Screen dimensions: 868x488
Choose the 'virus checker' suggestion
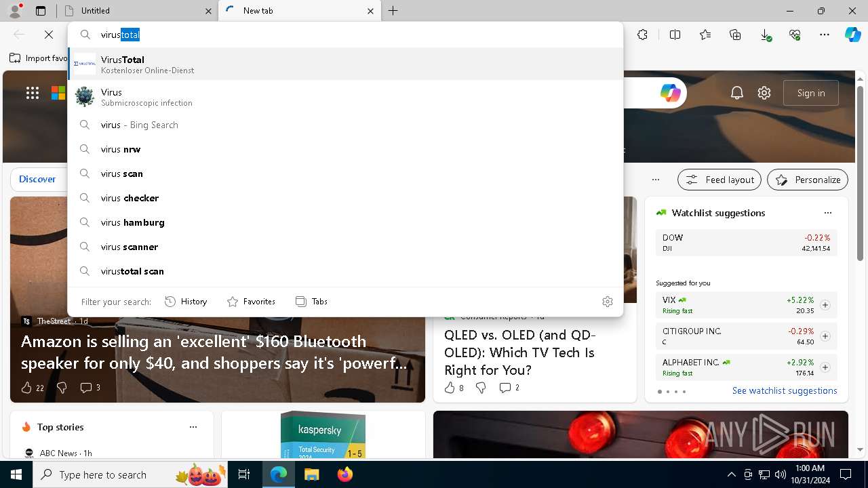pyautogui.click(x=345, y=198)
